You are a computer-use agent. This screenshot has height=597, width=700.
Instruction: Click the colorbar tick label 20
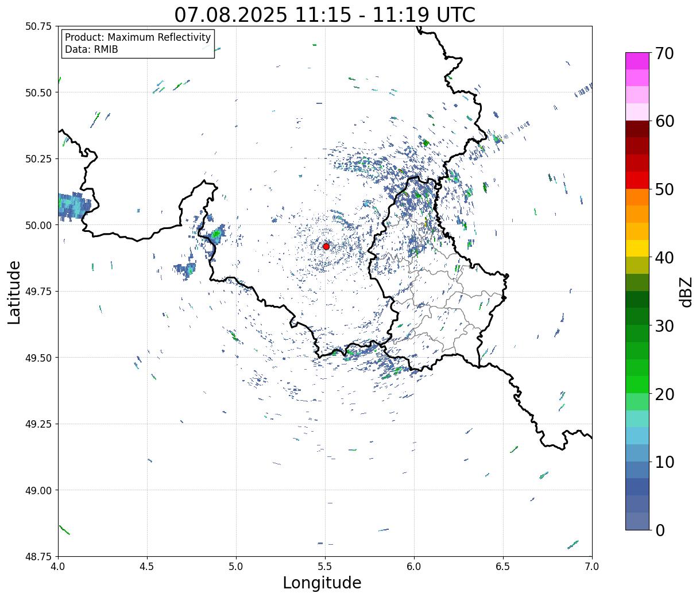[664, 394]
